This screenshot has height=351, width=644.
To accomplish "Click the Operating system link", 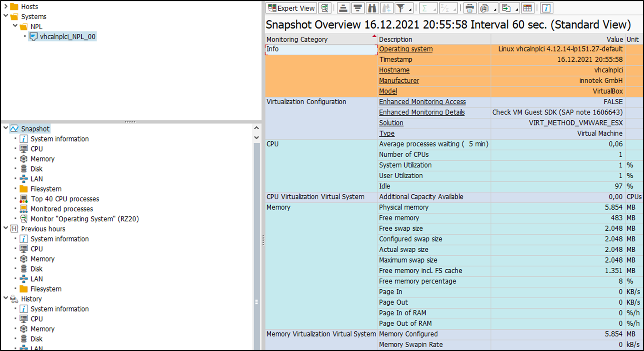I will pyautogui.click(x=406, y=49).
